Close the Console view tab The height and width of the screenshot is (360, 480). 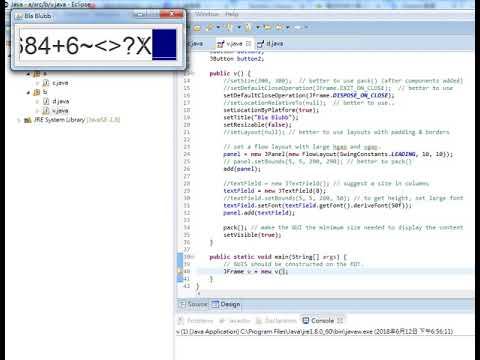[x=340, y=321]
